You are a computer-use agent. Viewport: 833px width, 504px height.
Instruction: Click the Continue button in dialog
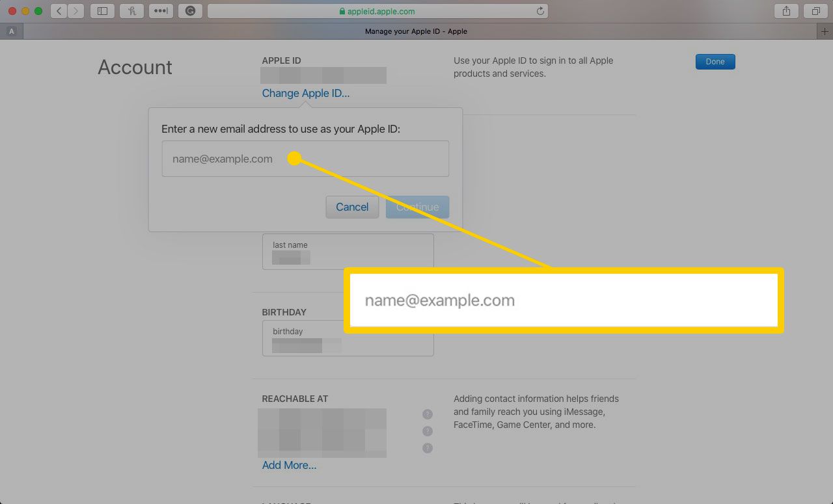[x=417, y=207]
